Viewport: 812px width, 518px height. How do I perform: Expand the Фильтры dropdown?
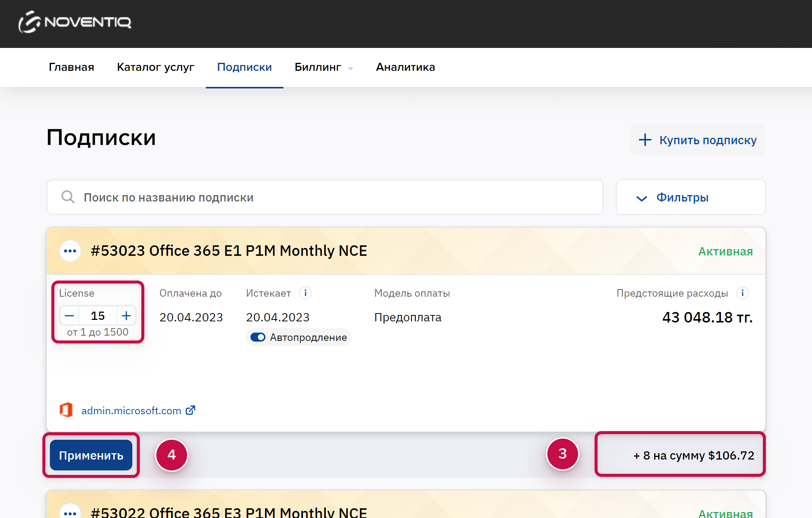(x=691, y=197)
